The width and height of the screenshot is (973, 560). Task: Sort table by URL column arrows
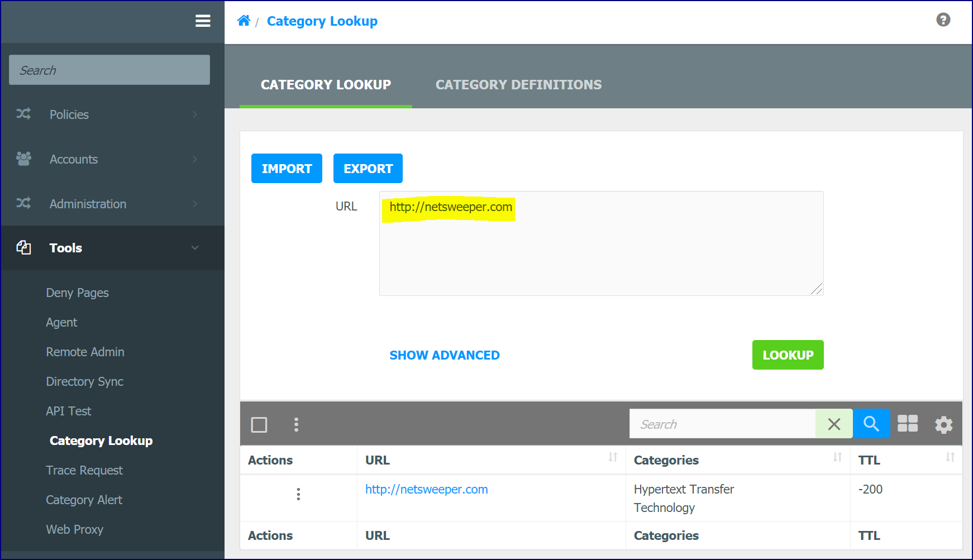point(613,457)
